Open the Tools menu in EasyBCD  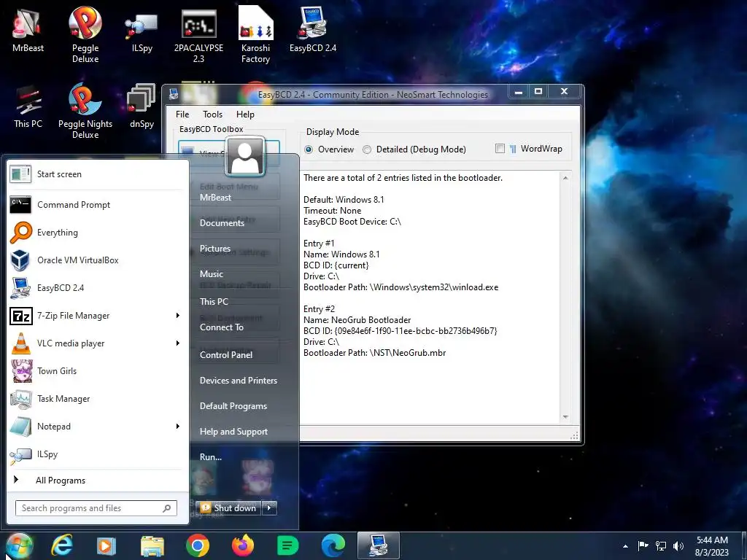(212, 114)
